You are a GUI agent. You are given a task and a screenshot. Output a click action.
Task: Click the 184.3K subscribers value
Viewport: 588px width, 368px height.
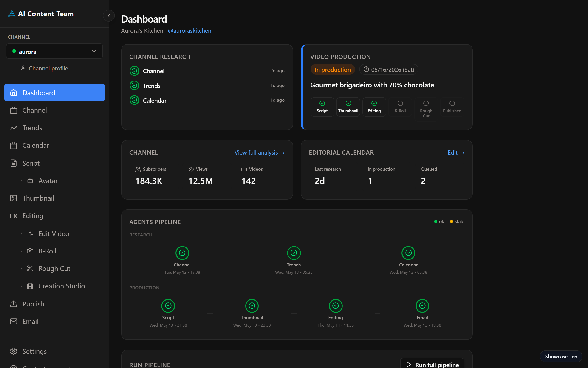tap(149, 181)
